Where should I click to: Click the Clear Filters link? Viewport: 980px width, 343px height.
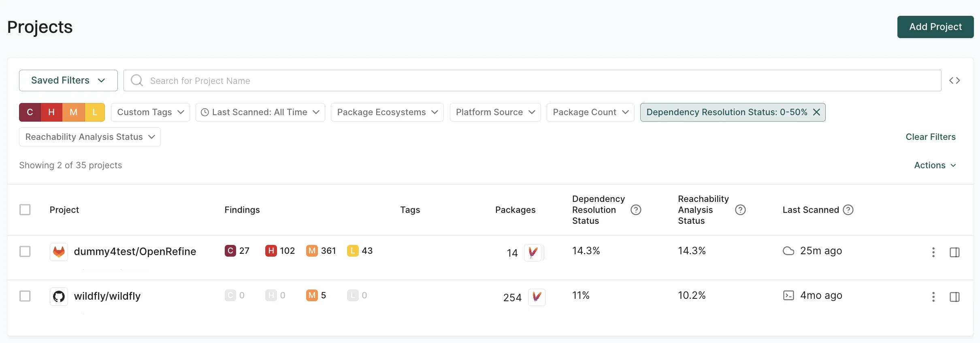coord(930,137)
